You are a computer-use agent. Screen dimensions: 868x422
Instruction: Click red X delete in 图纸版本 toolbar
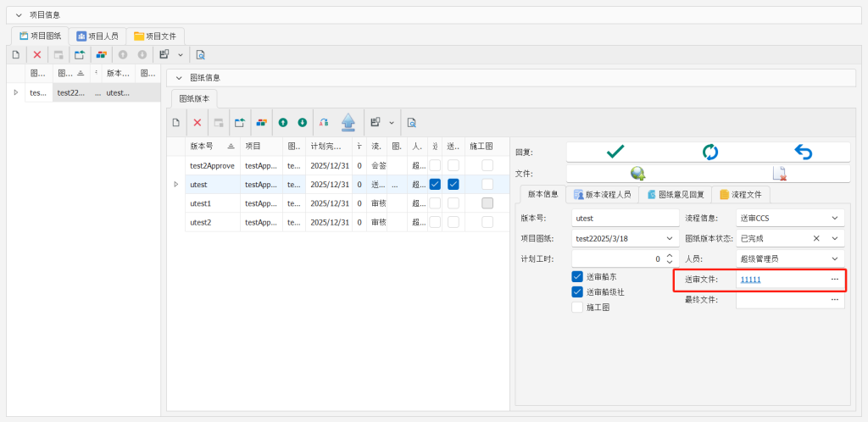click(198, 122)
